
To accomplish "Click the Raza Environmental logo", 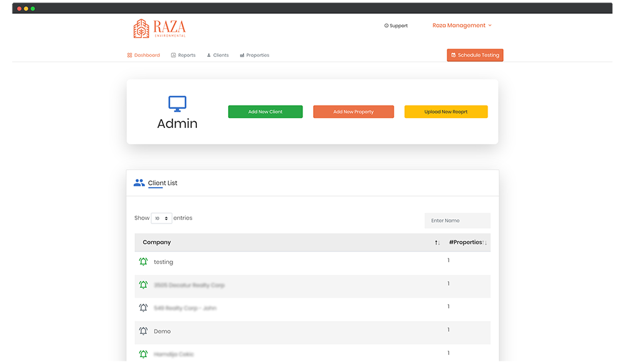I will pos(159,28).
